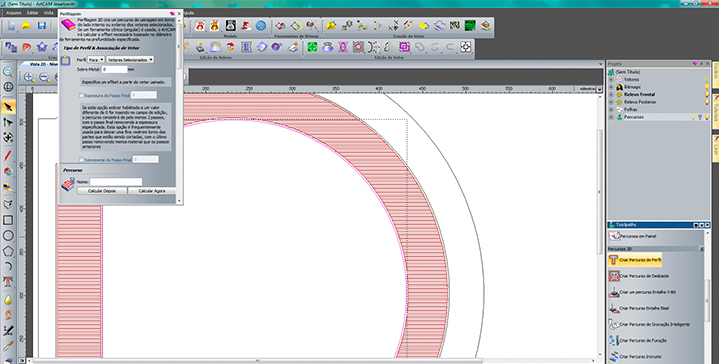719x364 pixels.
Task: Select the arrow selection tool in left toolbar
Action: (x=8, y=106)
